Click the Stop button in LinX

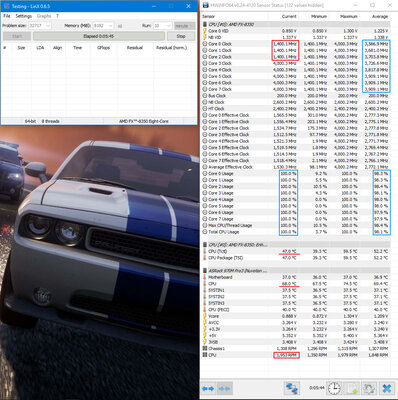pyautogui.click(x=181, y=36)
